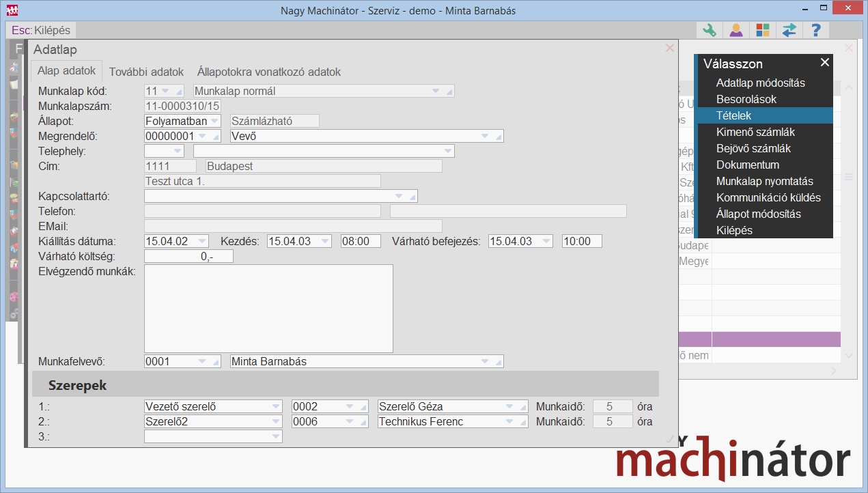
Task: Close the Adatlap panel with its X
Action: (670, 48)
